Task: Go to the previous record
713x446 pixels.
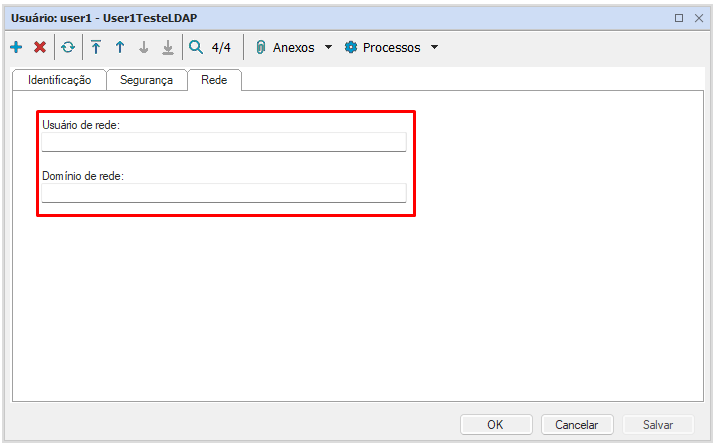Action: pyautogui.click(x=120, y=47)
